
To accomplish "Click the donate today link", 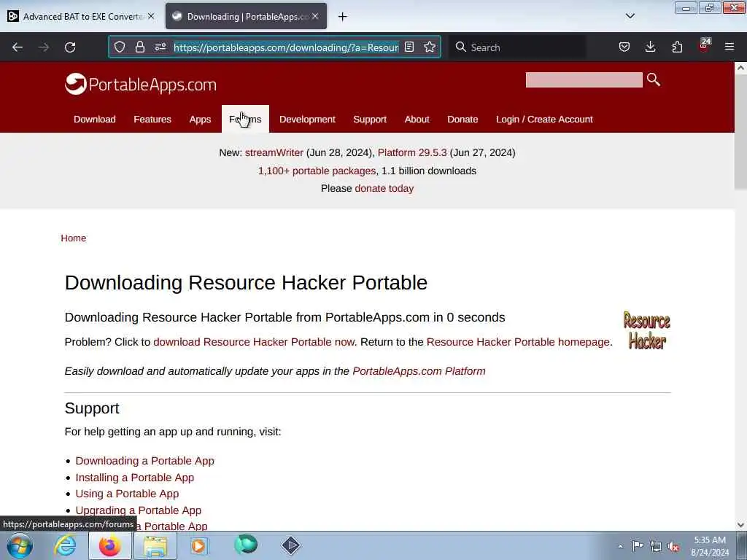I will coord(384,189).
